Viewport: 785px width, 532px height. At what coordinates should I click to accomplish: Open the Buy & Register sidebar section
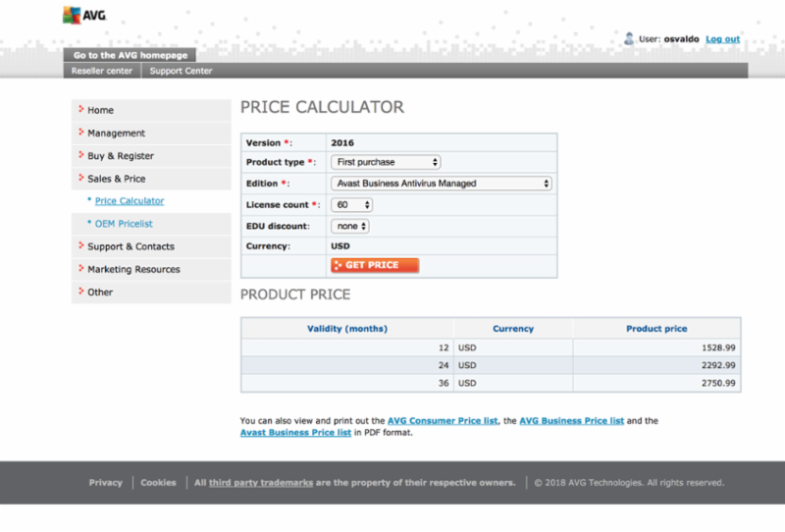pos(121,156)
